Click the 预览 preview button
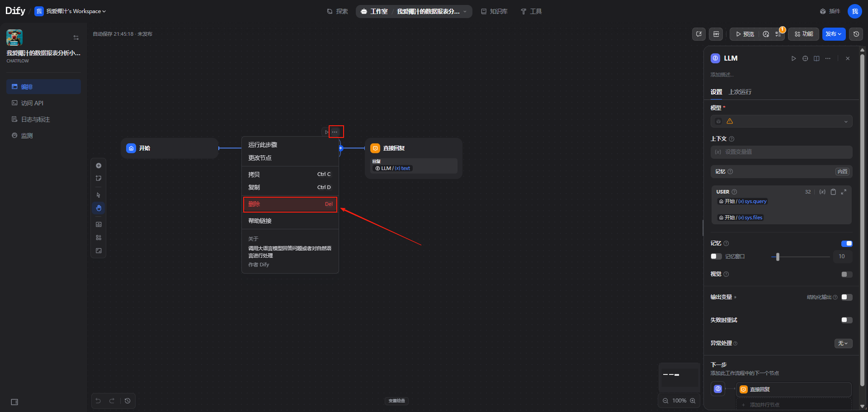This screenshot has width=868, height=412. click(x=745, y=34)
